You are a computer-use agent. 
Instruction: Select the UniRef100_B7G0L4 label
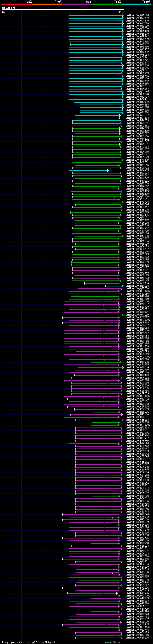click(x=137, y=202)
